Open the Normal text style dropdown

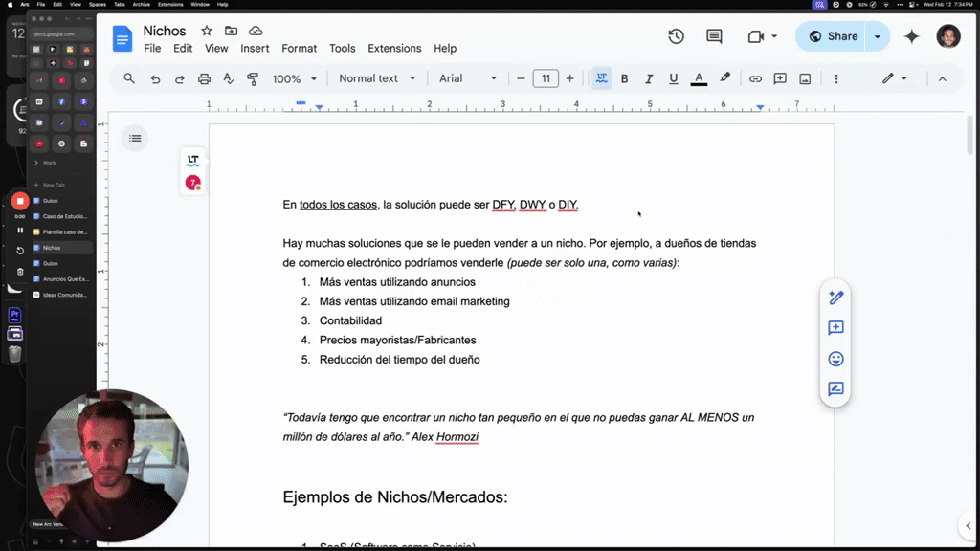(x=377, y=78)
